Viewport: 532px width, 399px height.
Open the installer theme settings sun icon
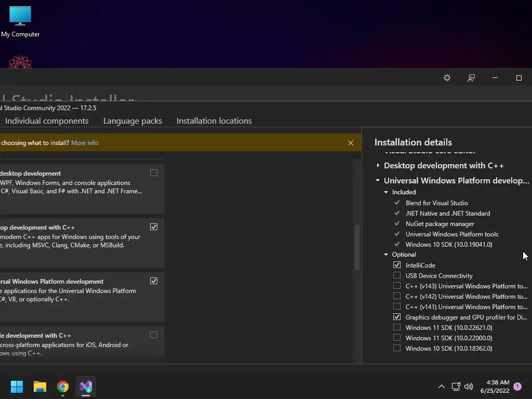click(447, 78)
